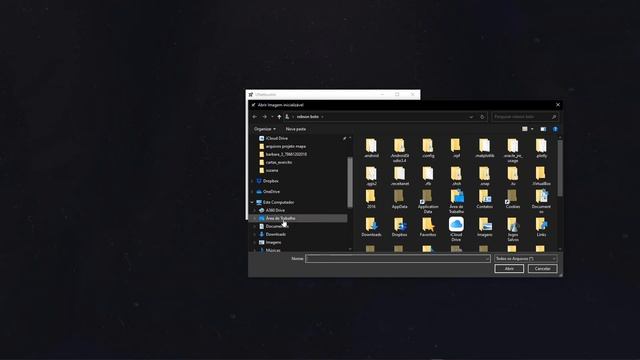Image resolution: width=640 pixels, height=360 pixels.
Task: Open the Jogos Salvos folder
Action: pyautogui.click(x=513, y=229)
